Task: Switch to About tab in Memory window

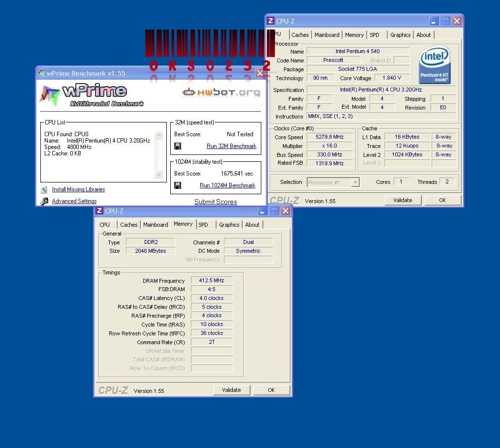Action: click(x=252, y=225)
